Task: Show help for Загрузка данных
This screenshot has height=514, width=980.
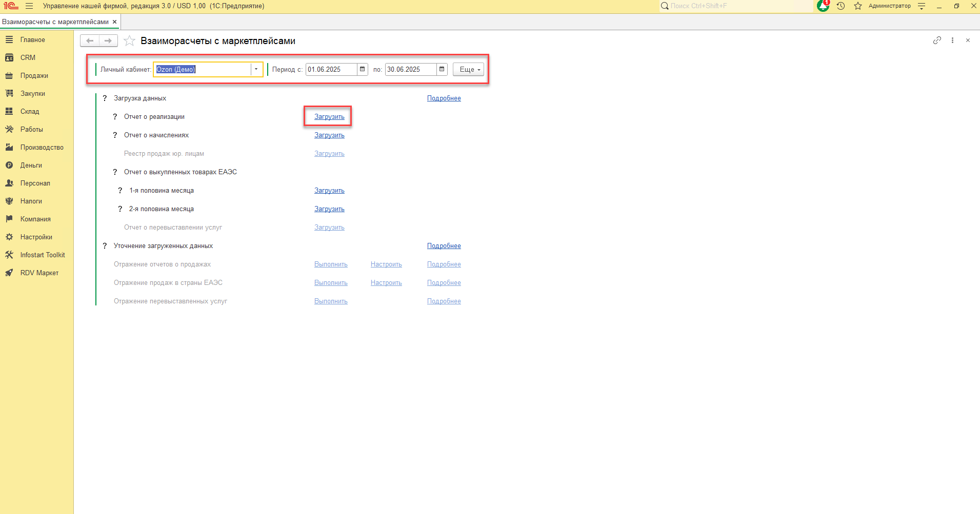Action: (x=105, y=98)
